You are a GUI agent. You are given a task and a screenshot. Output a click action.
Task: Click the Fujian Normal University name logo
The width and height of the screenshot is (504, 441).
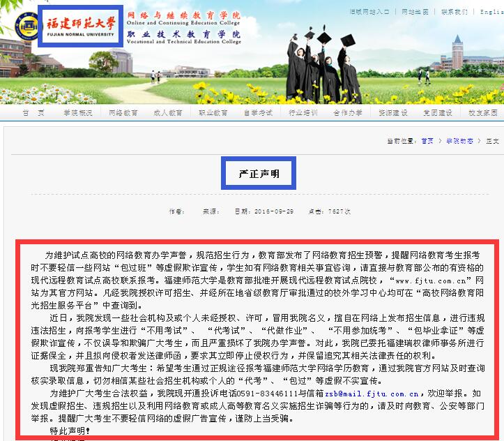tap(80, 26)
